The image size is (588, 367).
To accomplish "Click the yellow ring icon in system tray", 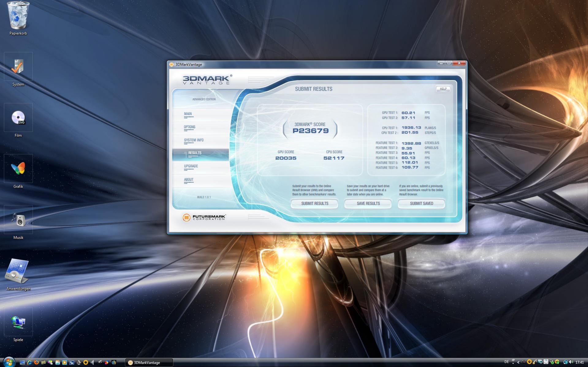I will pyautogui.click(x=529, y=362).
